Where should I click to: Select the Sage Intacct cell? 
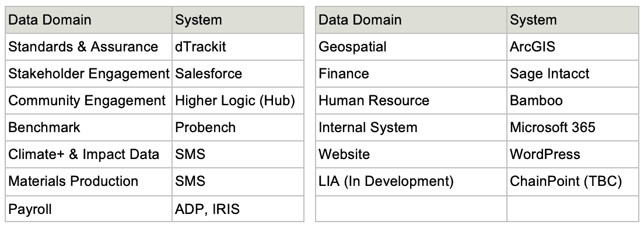pos(572,74)
